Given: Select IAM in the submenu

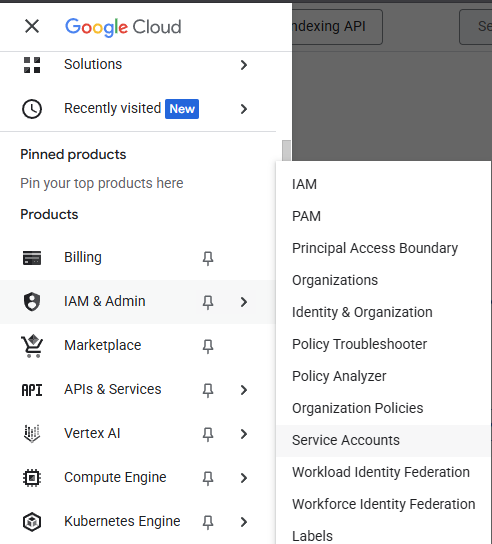Looking at the screenshot, I should tap(304, 184).
